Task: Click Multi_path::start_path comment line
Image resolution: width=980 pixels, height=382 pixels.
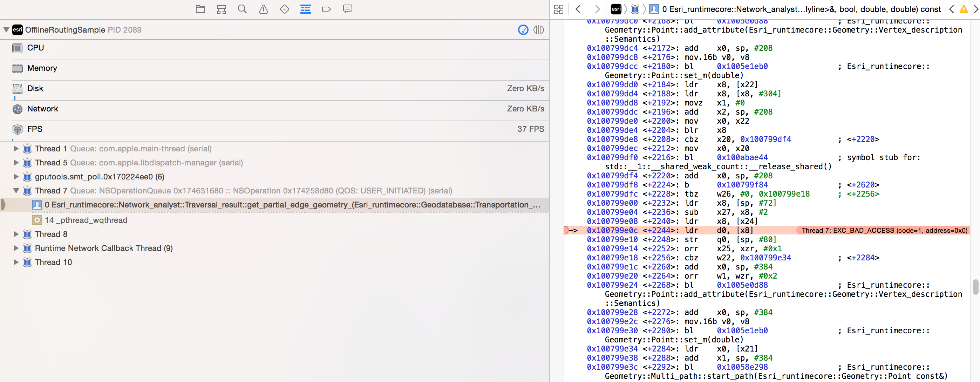Action: (x=776, y=376)
